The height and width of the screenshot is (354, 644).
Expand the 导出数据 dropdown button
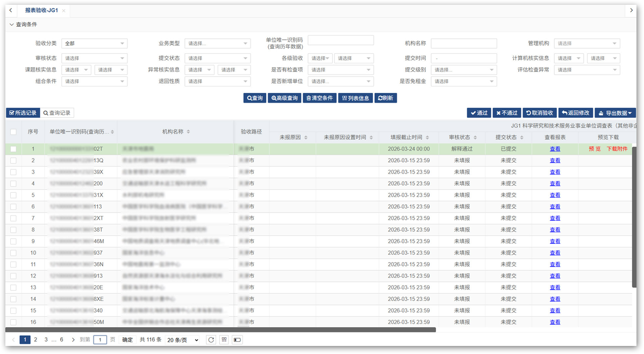[x=615, y=113]
